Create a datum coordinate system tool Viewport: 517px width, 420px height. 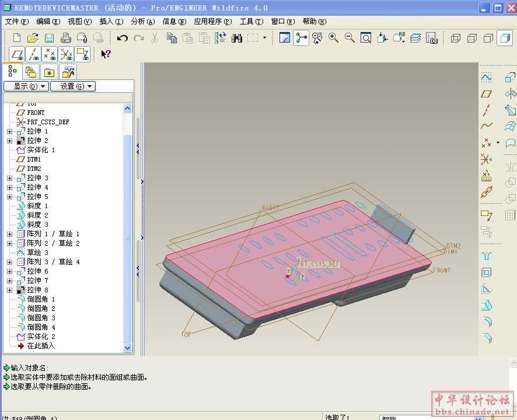[x=486, y=160]
